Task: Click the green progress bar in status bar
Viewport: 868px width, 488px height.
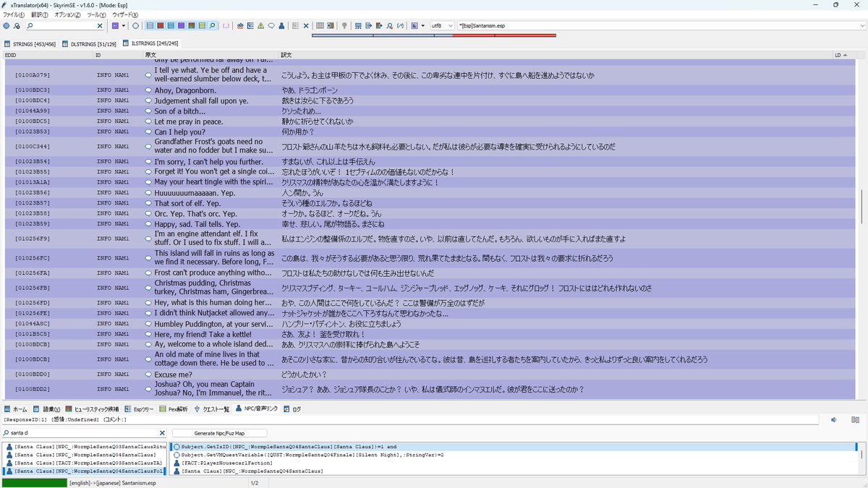Action: click(34, 482)
